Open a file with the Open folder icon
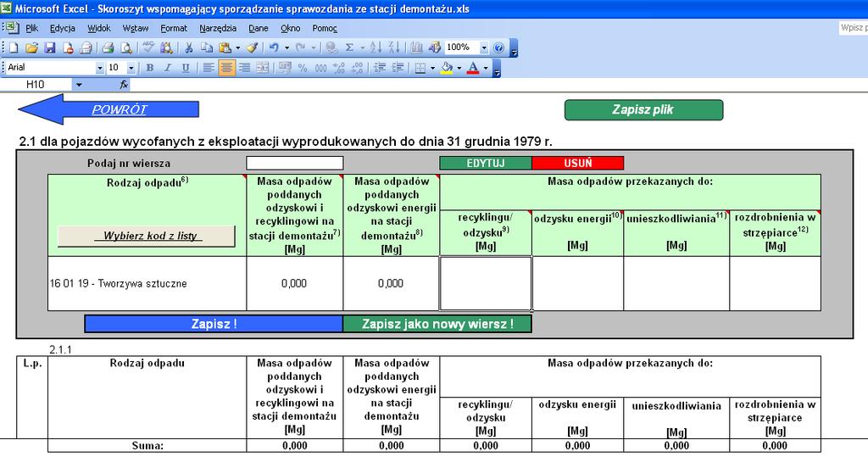This screenshot has width=868, height=468. click(x=32, y=48)
